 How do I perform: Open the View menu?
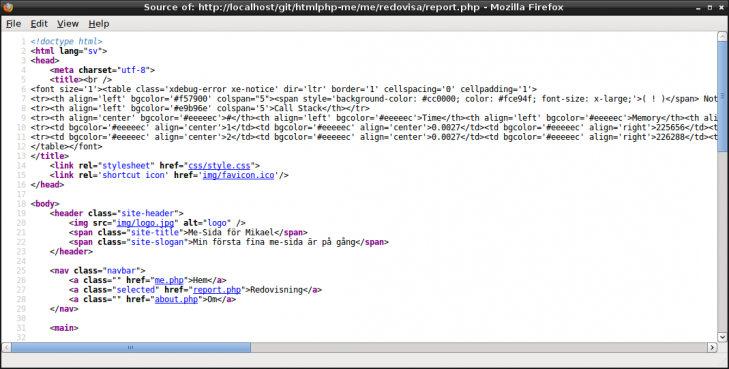click(x=68, y=24)
